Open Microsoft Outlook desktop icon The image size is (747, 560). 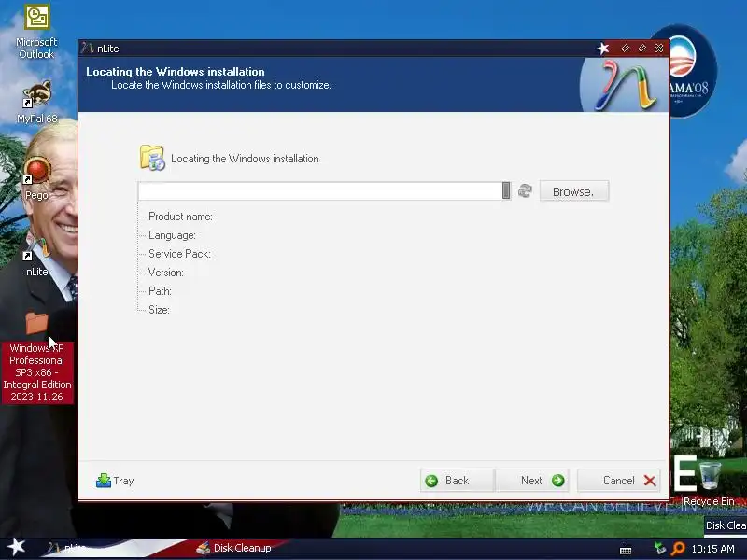36,32
